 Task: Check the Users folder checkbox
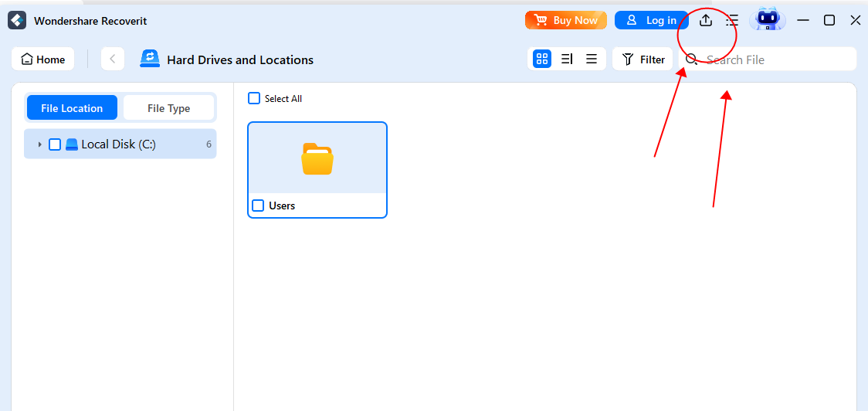(x=259, y=206)
